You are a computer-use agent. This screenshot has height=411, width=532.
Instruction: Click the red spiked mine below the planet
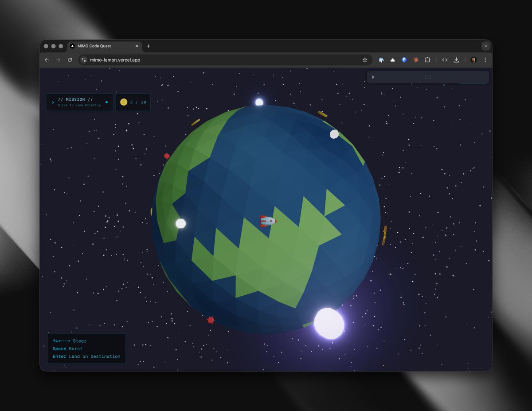211,320
